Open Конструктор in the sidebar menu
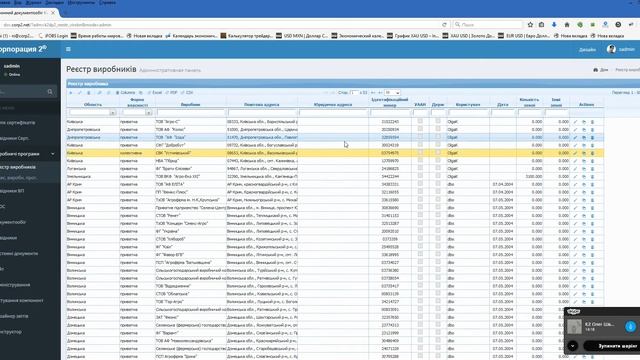Viewport: 640px width, 360px height. [x=11, y=331]
